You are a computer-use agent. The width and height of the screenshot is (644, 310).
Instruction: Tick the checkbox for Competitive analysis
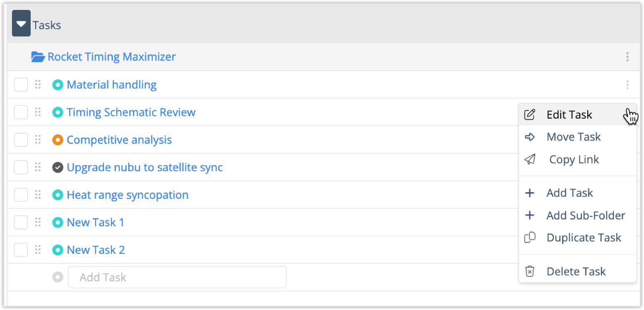tap(21, 140)
